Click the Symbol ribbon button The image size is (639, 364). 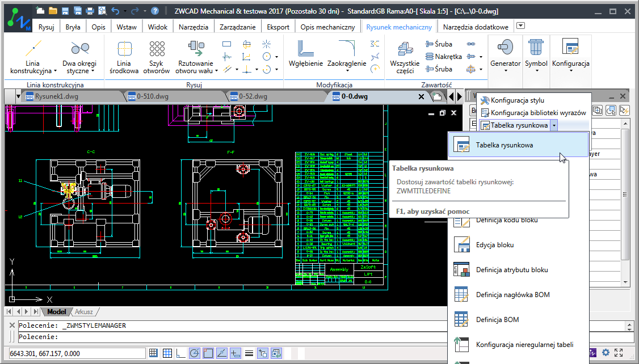pyautogui.click(x=536, y=56)
